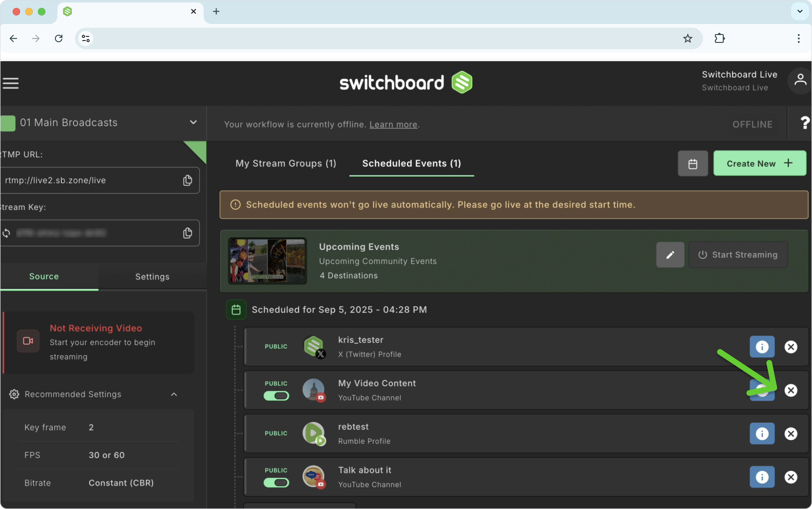
Task: Click the help question mark icon
Action: pyautogui.click(x=805, y=123)
